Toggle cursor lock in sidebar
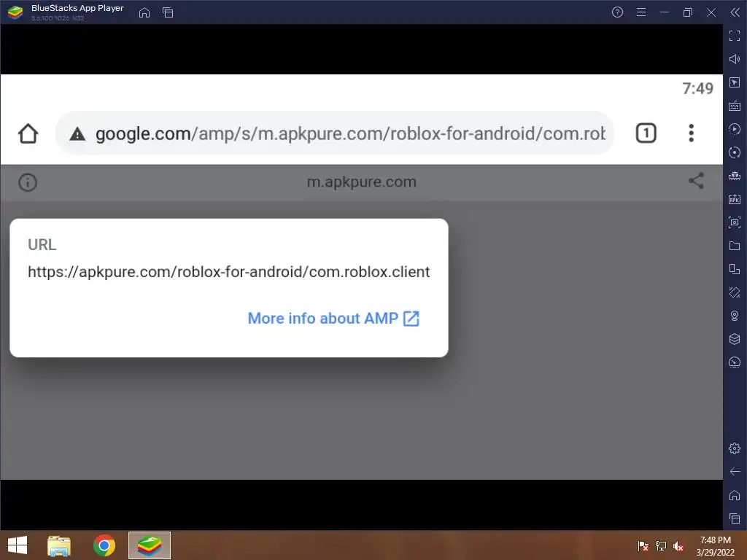This screenshot has width=747, height=560. [735, 82]
